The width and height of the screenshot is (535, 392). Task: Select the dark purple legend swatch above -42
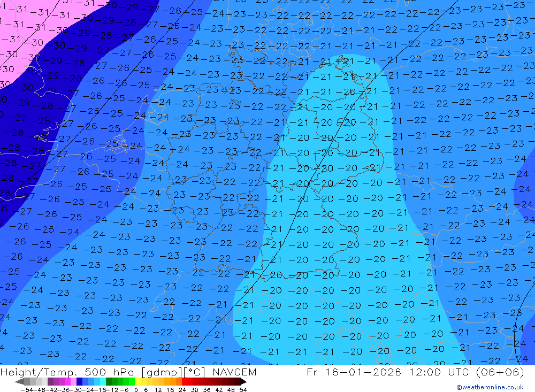point(50,382)
